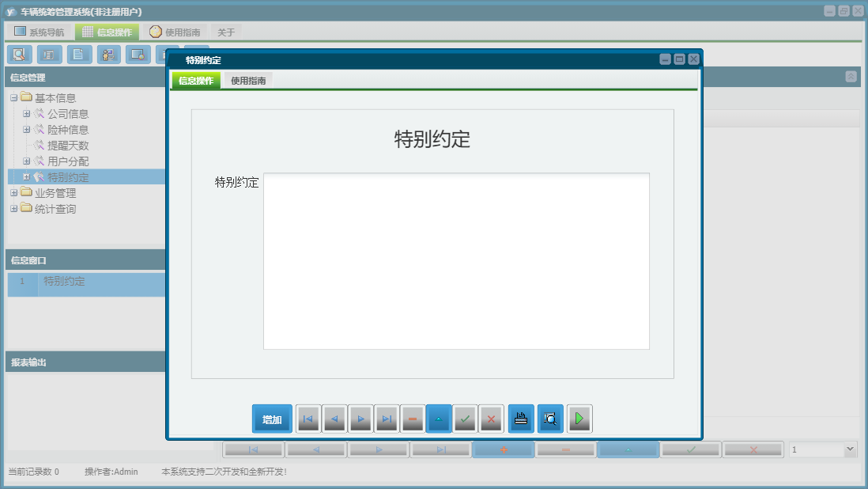
Task: Select 统计查询 folder in the tree
Action: click(55, 209)
